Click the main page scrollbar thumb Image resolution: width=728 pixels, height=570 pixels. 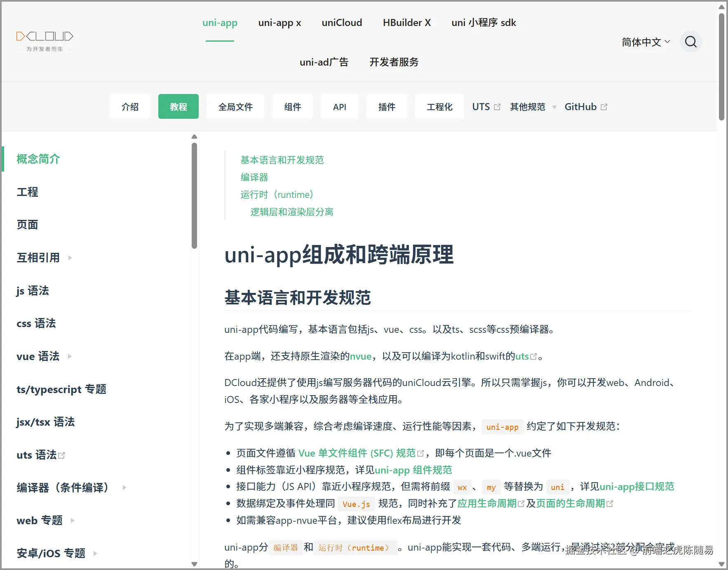[721, 67]
